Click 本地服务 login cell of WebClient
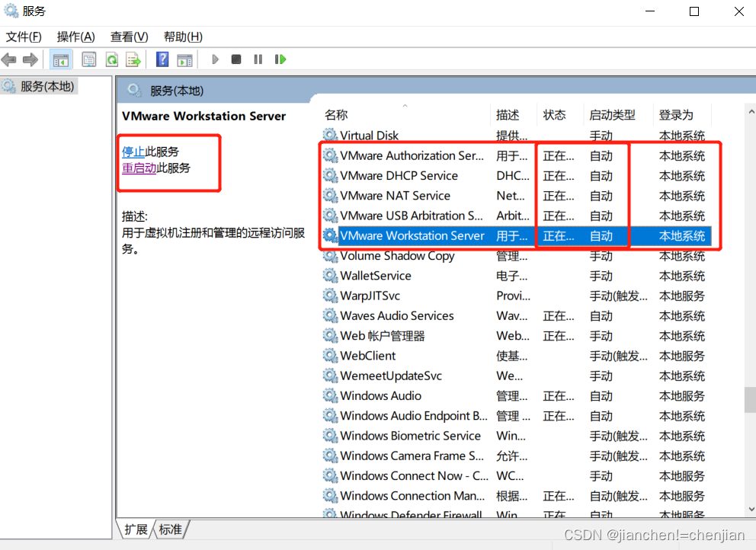The width and height of the screenshot is (756, 550). [x=682, y=356]
